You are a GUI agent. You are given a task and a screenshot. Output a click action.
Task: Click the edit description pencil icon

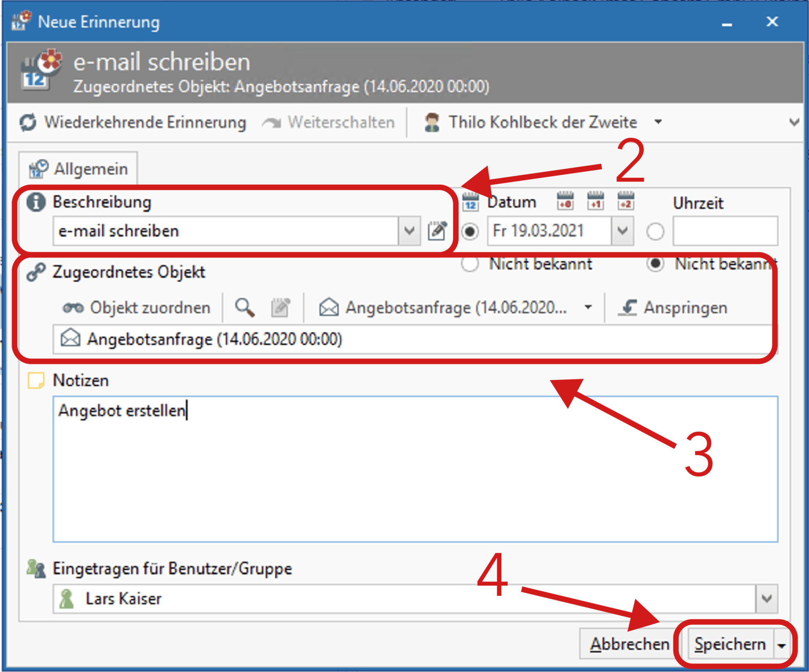[437, 230]
